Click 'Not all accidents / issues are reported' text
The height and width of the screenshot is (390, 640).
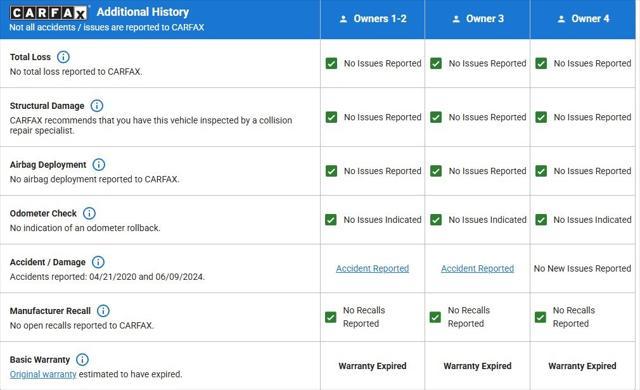pos(107,27)
